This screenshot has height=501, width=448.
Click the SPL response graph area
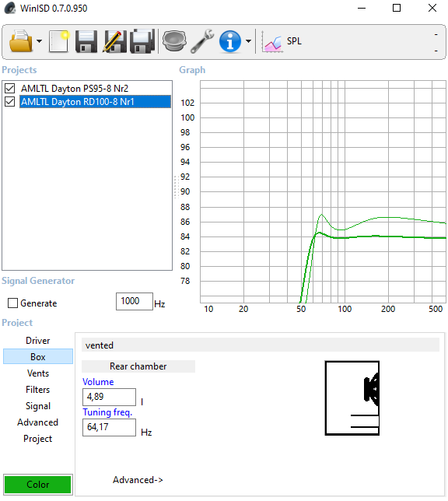[323, 191]
